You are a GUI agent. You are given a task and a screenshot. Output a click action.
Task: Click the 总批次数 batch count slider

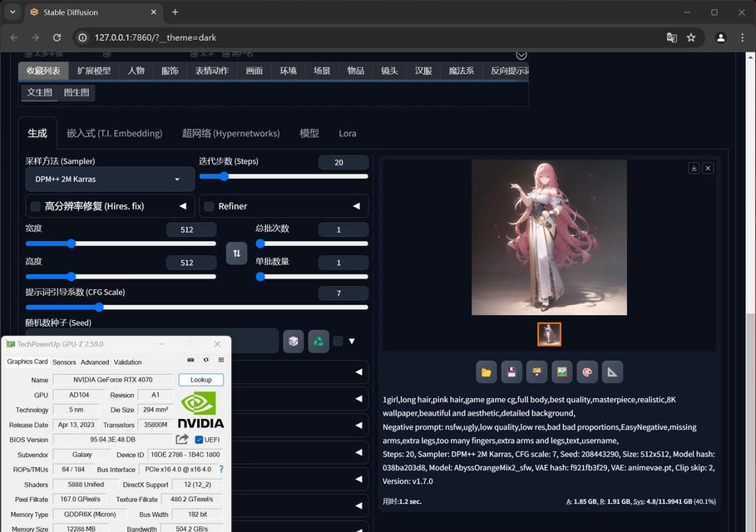pos(312,244)
